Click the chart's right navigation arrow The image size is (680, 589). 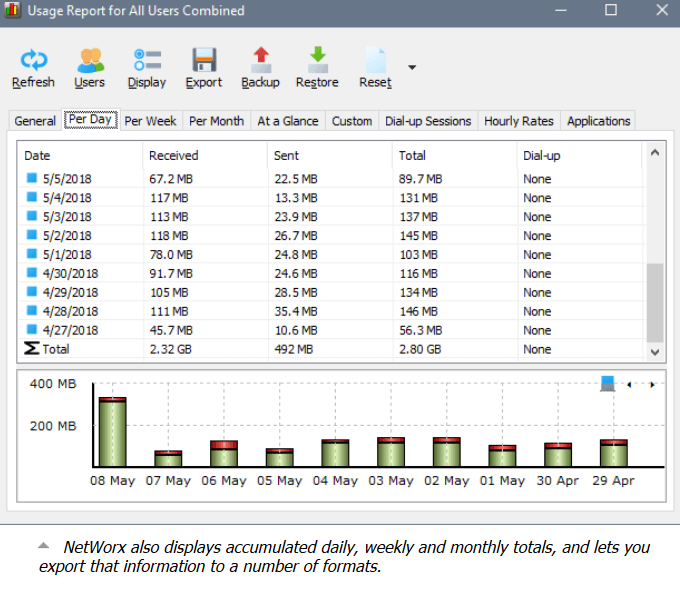(x=651, y=385)
